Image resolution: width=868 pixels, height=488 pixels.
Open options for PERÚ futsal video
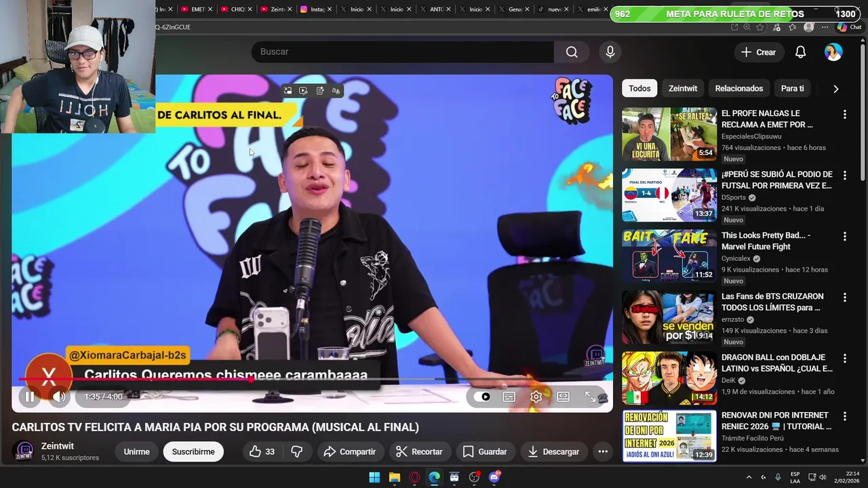(845, 176)
